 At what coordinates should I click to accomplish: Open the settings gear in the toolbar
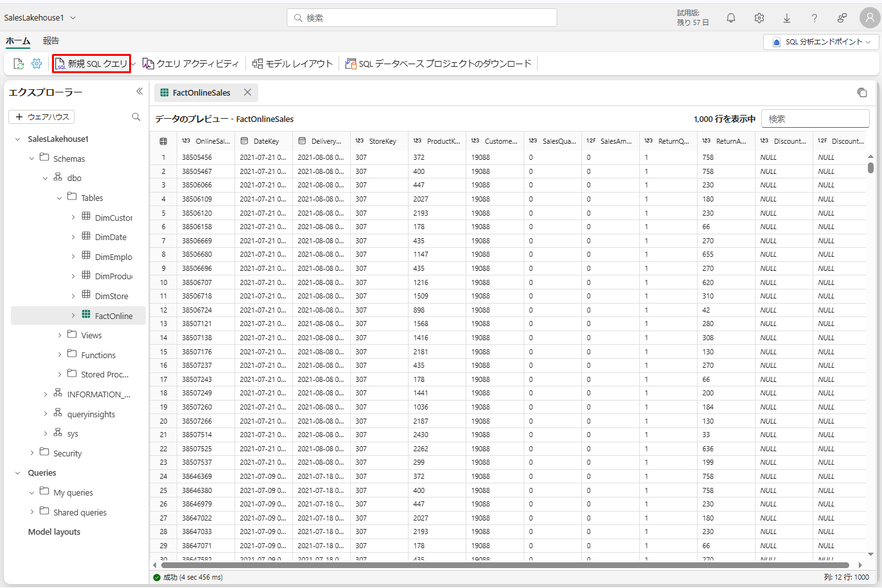(x=37, y=64)
